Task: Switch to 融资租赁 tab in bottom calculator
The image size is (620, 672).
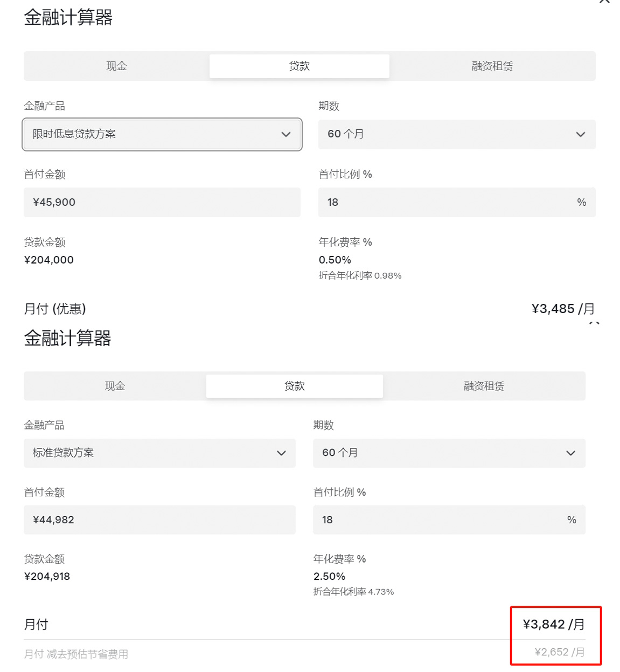Action: [484, 386]
